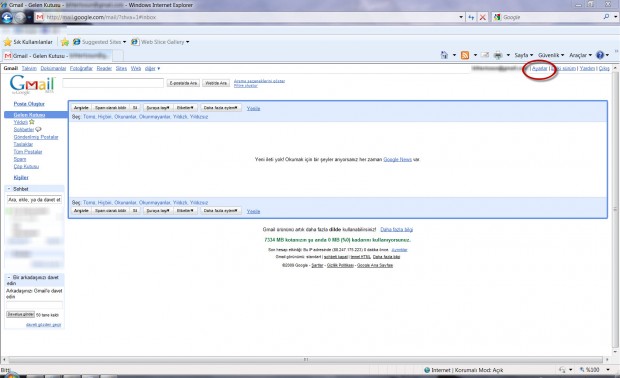620x378 pixels.
Task: Open the Sık Kullanılanlar favorites star
Action: (x=8, y=42)
